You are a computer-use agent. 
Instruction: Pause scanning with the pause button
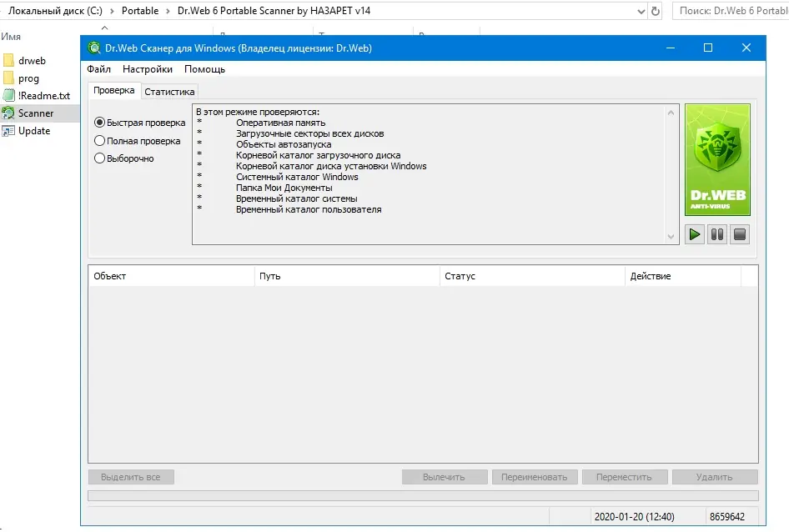717,234
